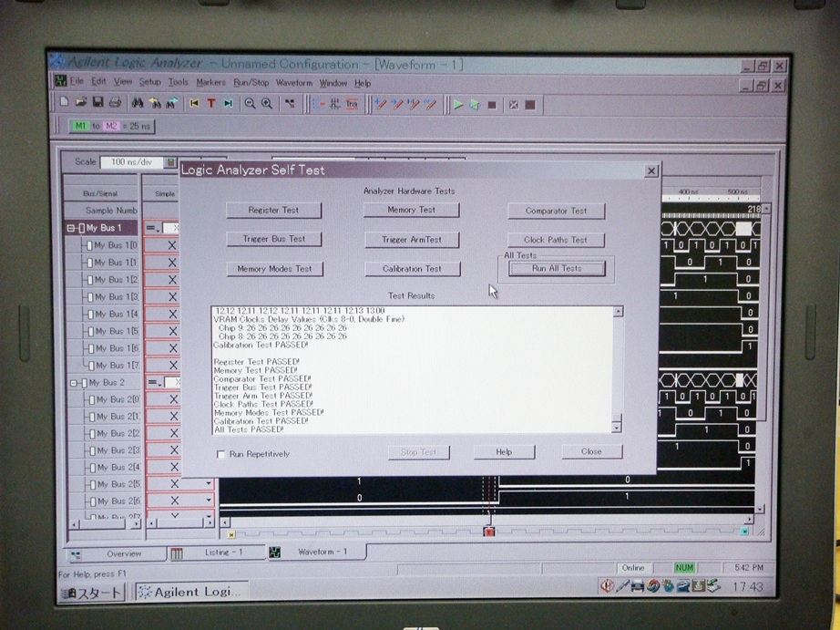The height and width of the screenshot is (630, 840).
Task: Start the Trigger Bus Test
Action: 274,239
